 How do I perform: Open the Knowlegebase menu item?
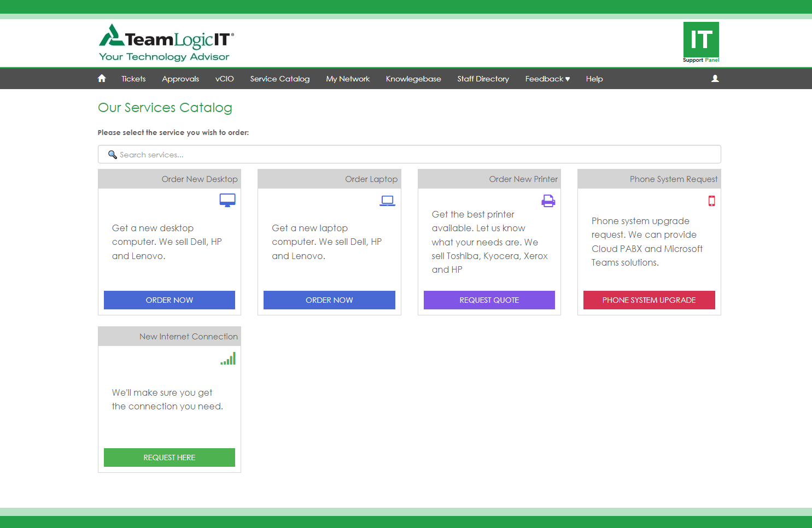pyautogui.click(x=413, y=79)
